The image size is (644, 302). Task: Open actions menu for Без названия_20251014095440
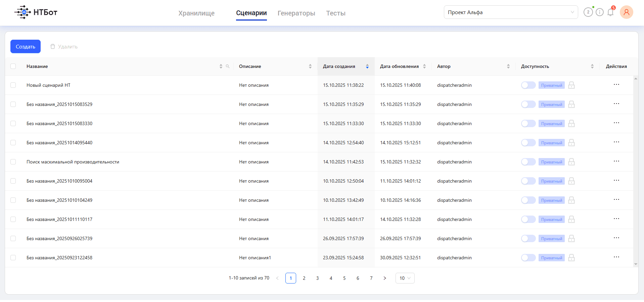pos(616,142)
